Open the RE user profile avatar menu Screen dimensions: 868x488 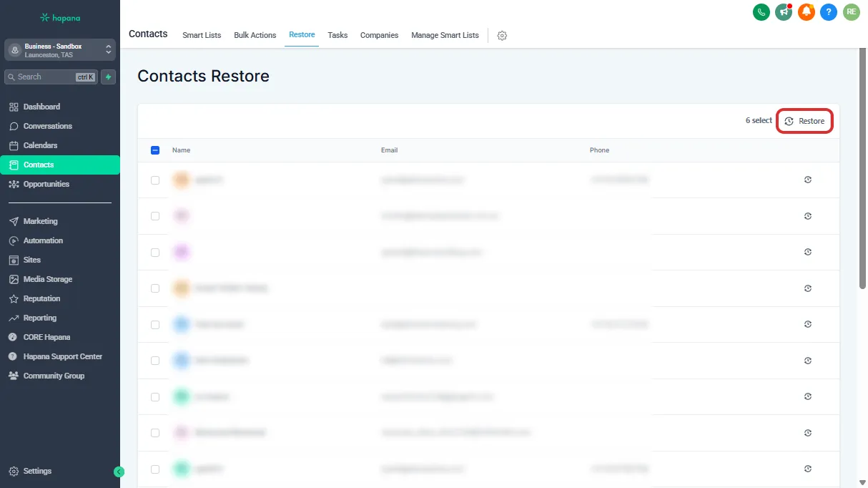click(x=851, y=12)
